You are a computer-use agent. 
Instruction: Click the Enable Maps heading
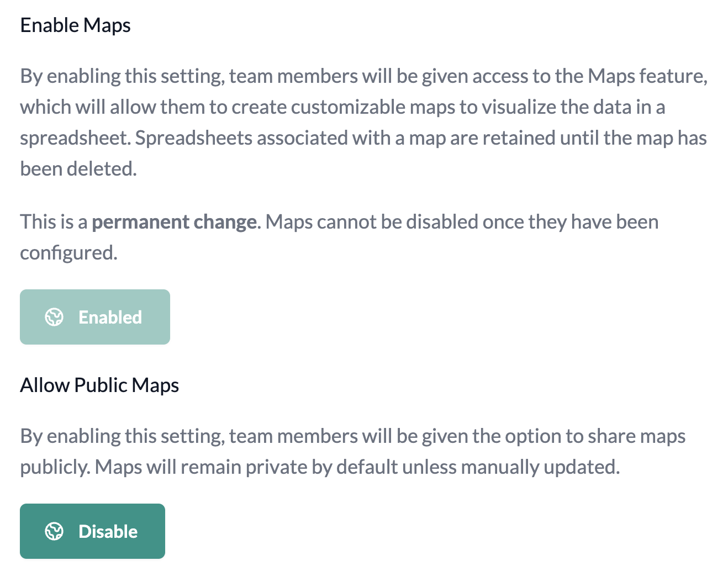point(75,25)
